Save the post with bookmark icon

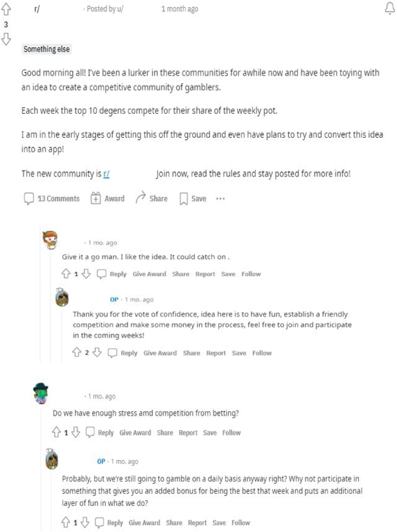point(193,199)
